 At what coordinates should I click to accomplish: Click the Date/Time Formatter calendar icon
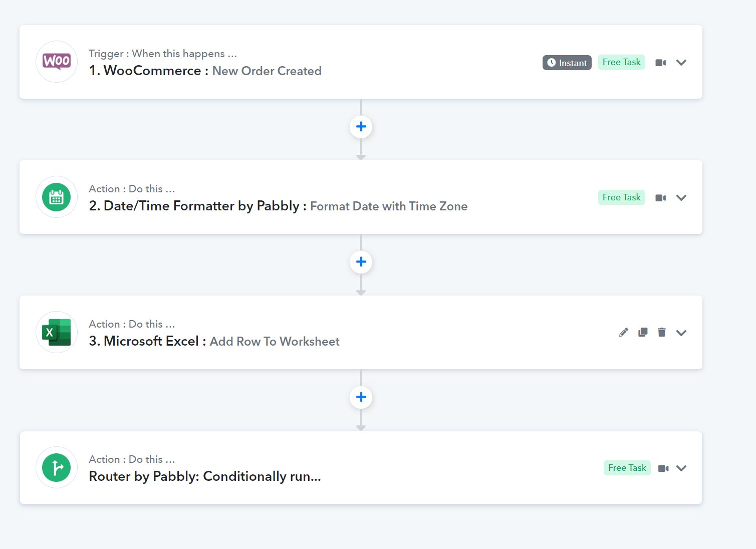click(x=57, y=197)
